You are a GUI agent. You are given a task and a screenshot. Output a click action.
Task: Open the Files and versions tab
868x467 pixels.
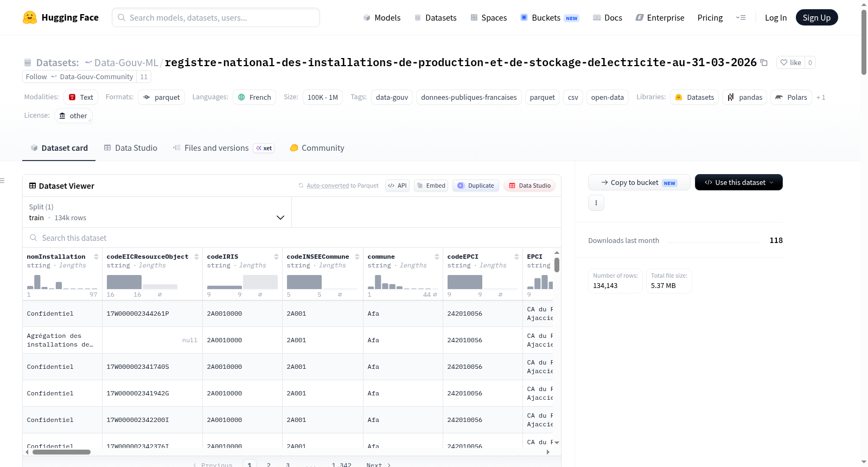click(224, 148)
